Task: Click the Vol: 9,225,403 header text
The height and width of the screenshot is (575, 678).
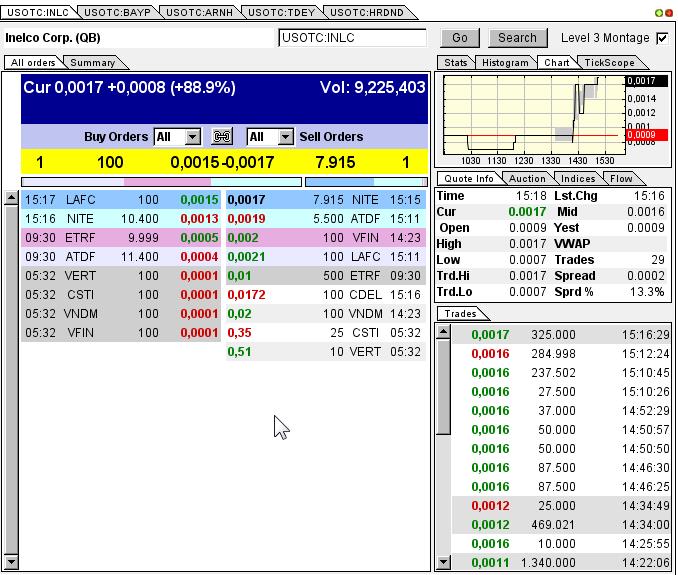Action: (372, 87)
